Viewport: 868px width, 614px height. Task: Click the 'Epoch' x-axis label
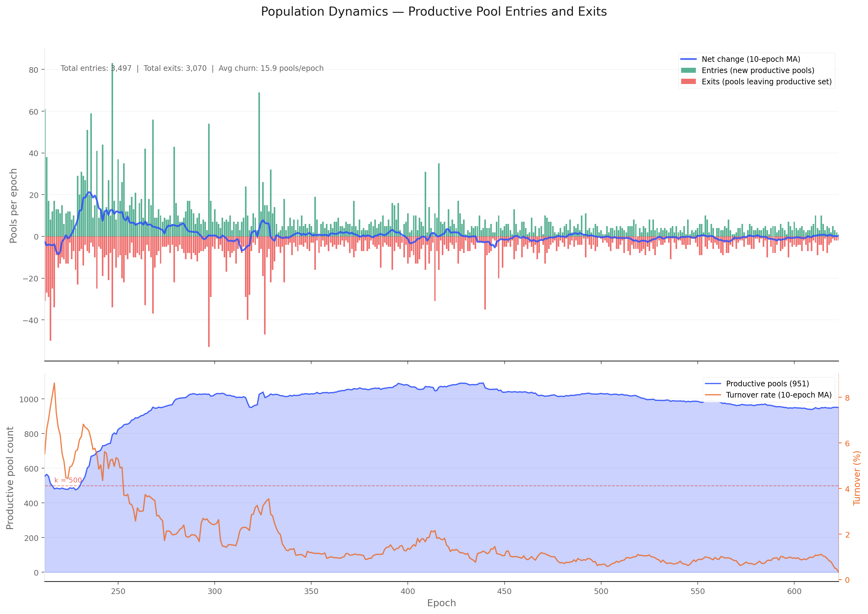[x=441, y=603]
